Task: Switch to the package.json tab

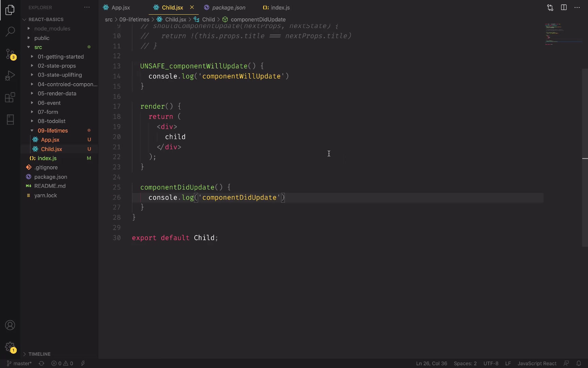Action: click(x=229, y=7)
